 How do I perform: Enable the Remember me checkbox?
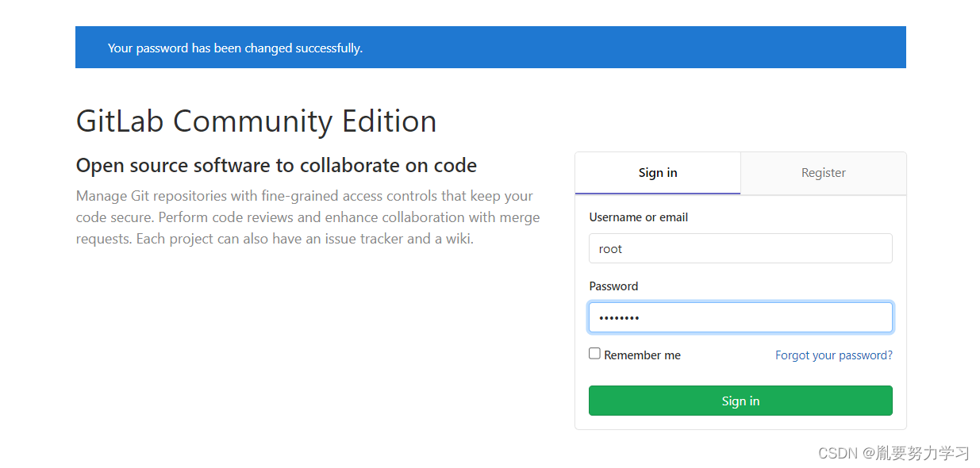594,354
